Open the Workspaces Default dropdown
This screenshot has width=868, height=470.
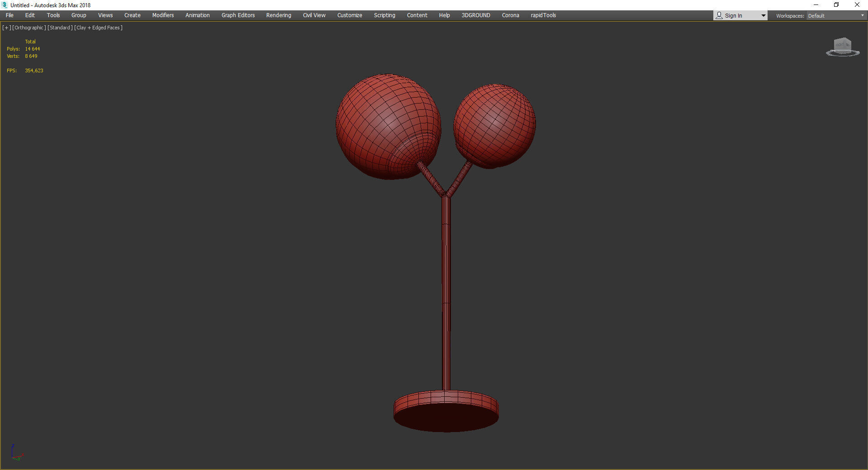[836, 16]
